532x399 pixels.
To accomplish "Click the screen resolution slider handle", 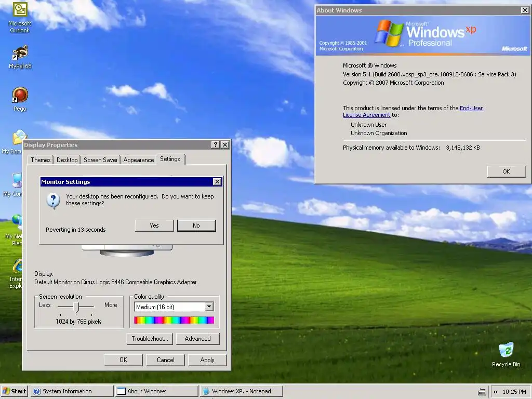I will [76, 307].
